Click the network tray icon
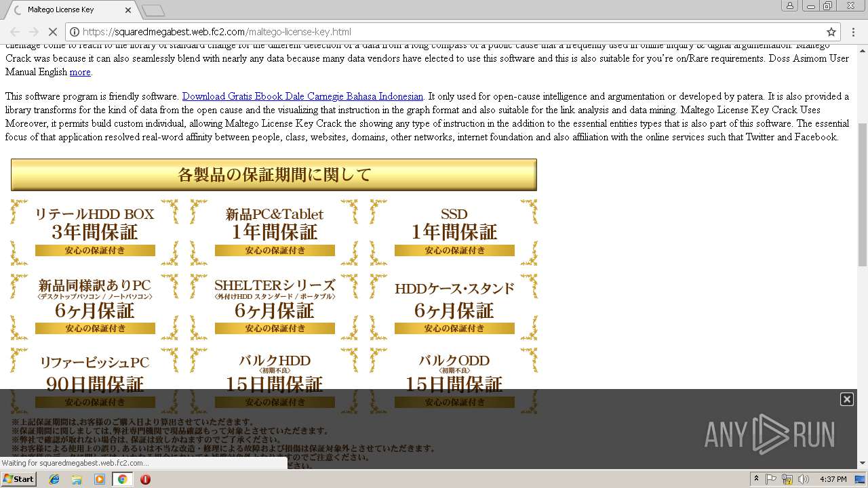This screenshot has width=868, height=488. (787, 479)
